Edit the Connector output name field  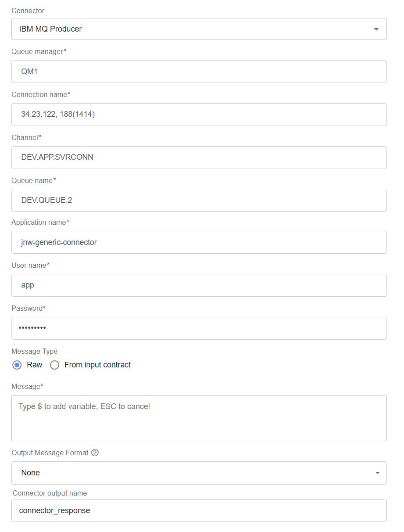[199, 510]
